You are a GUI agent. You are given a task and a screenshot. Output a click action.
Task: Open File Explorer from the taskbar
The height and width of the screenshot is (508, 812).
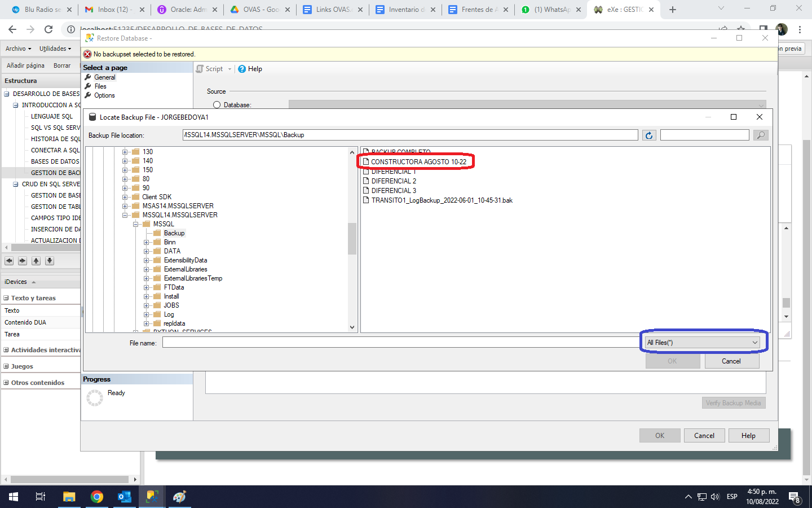point(69,497)
